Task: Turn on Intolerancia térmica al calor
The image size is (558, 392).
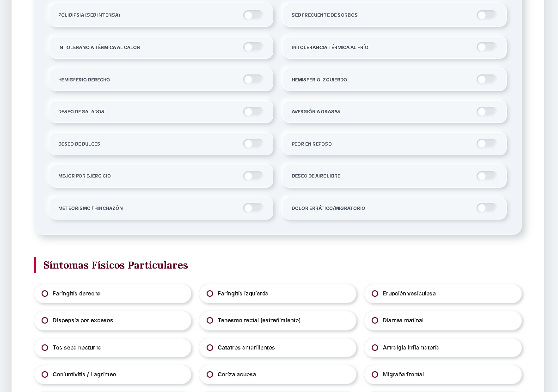Action: [x=253, y=47]
